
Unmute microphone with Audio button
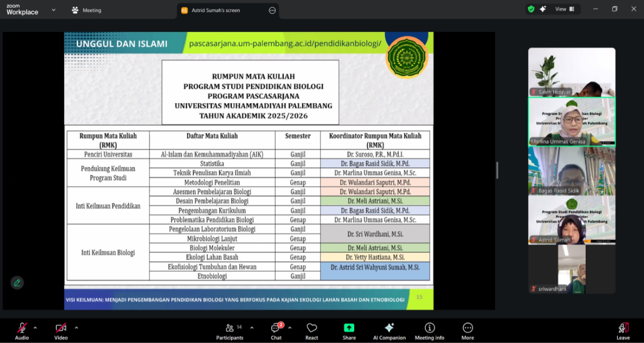point(22,331)
